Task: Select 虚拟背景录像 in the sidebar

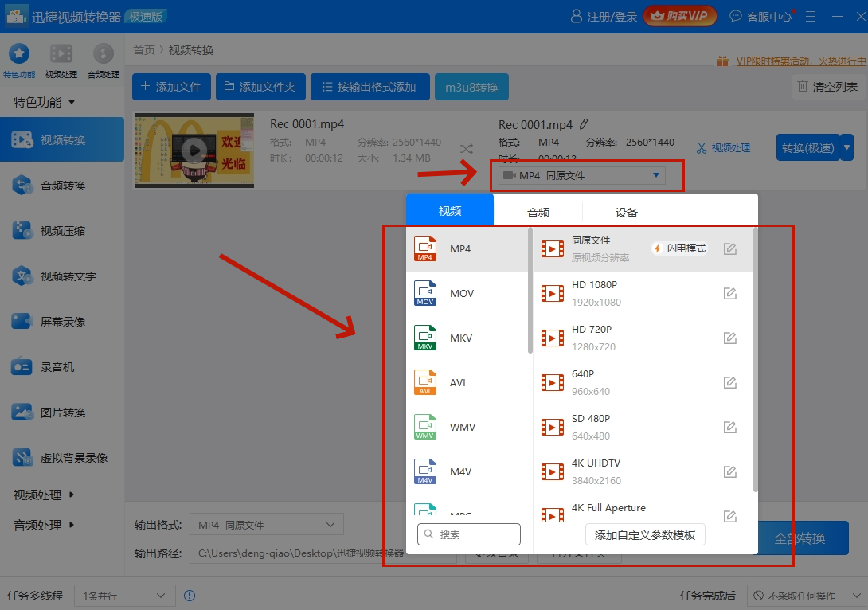Action: pyautogui.click(x=62, y=458)
